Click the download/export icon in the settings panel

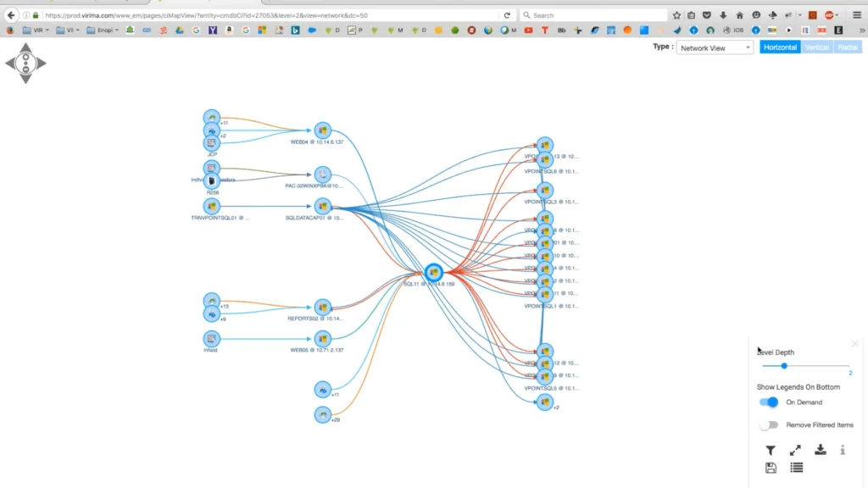point(820,450)
